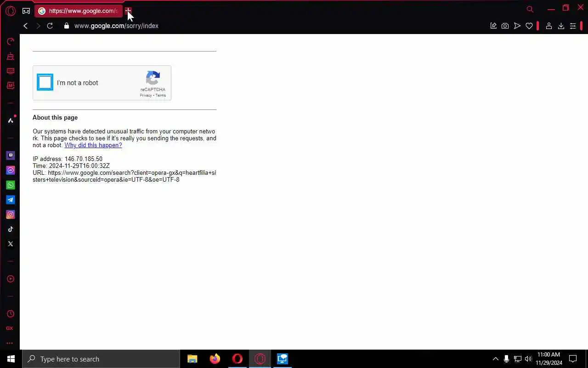Open the GX Mods sidebar icon

10,86
